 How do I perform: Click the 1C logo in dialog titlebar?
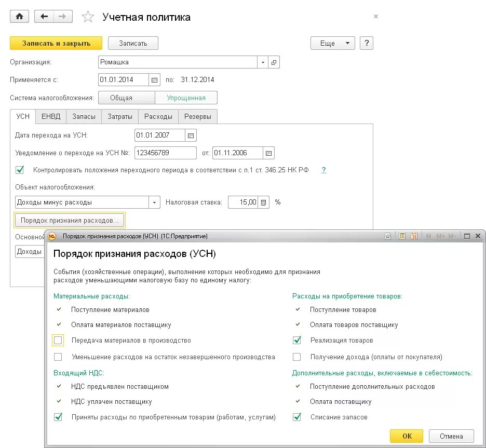52,236
